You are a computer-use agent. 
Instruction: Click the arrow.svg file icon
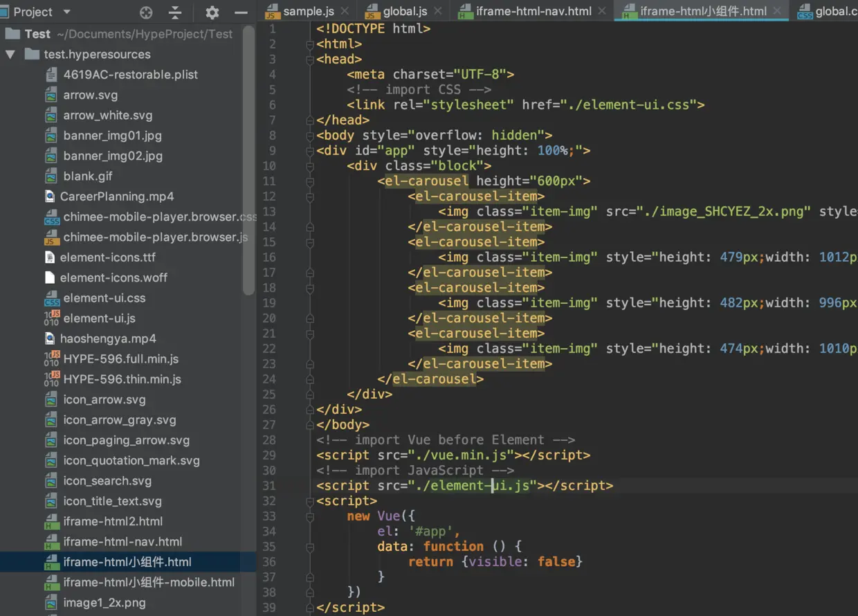tap(51, 96)
